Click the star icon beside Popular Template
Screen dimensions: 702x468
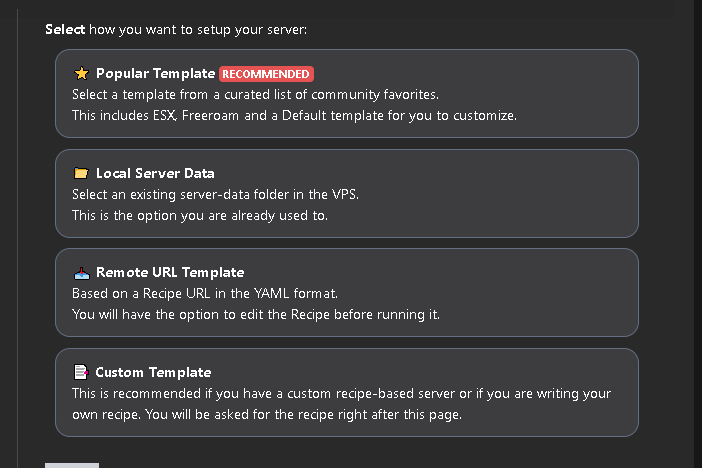(x=81, y=73)
